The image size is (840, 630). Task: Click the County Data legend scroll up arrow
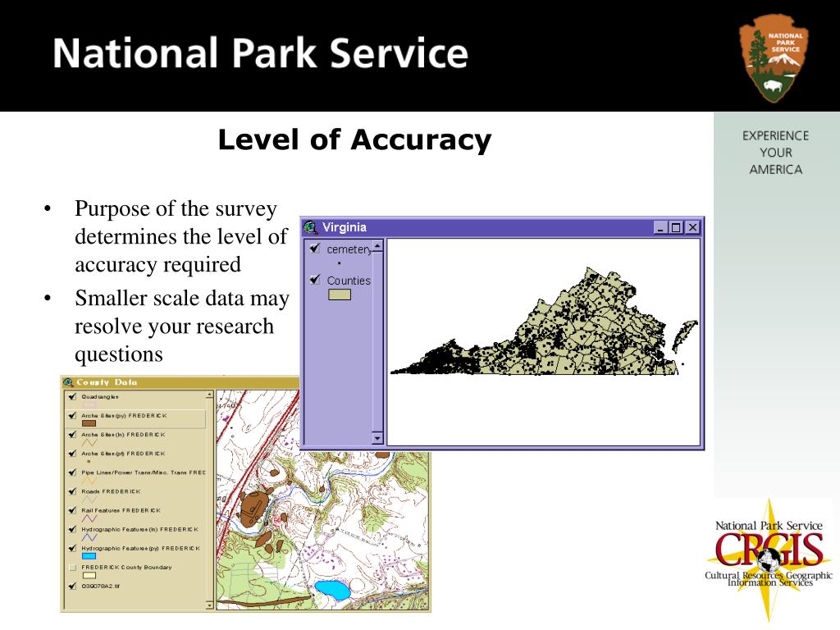[209, 395]
